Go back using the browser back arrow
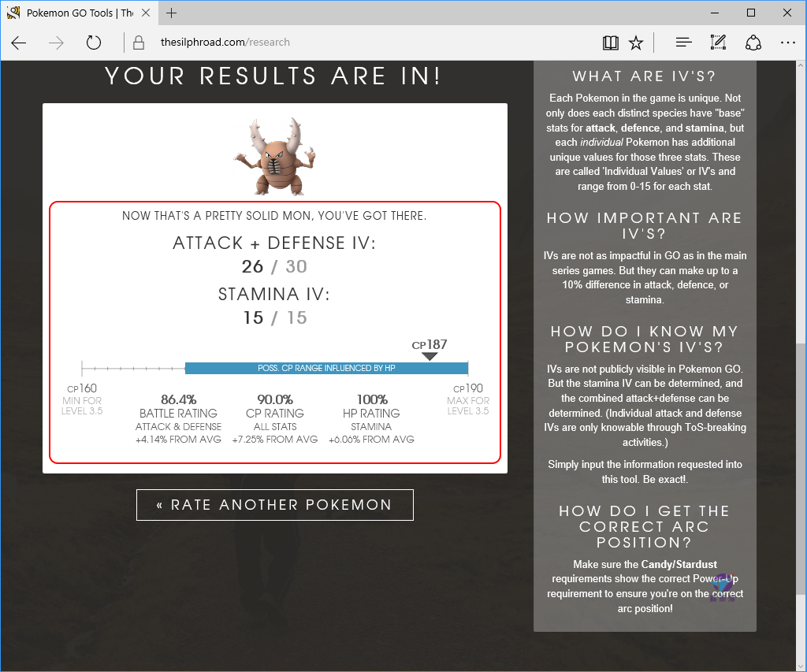 tap(19, 43)
